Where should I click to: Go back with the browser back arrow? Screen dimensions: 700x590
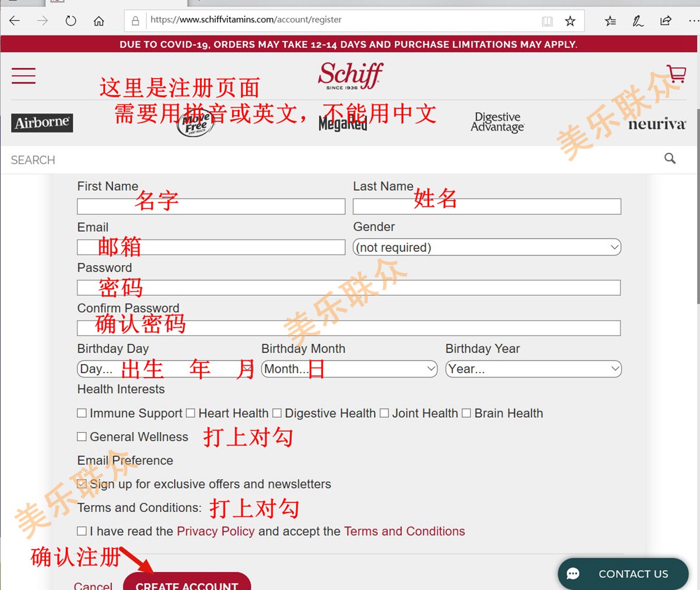(15, 21)
